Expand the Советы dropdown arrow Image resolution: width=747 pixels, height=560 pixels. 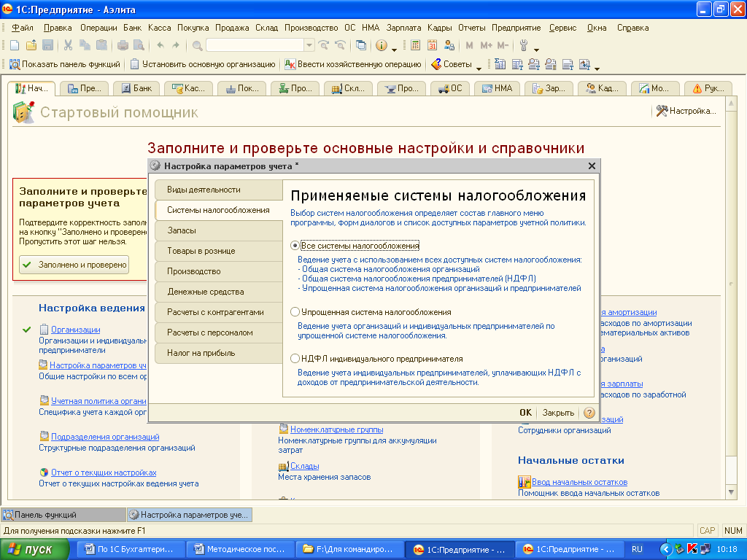[479, 68]
